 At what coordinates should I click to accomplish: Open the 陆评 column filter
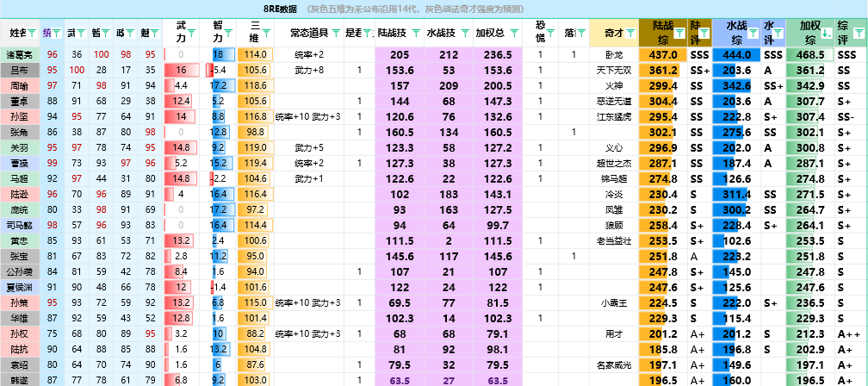(704, 34)
